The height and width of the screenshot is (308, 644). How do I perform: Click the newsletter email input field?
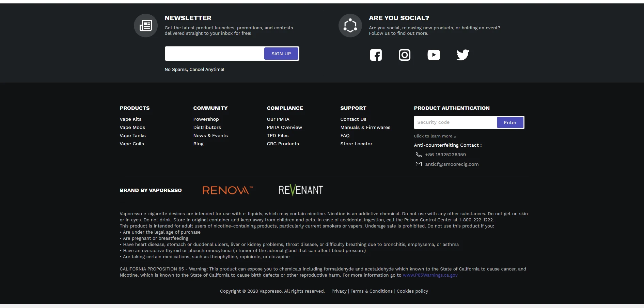(215, 54)
